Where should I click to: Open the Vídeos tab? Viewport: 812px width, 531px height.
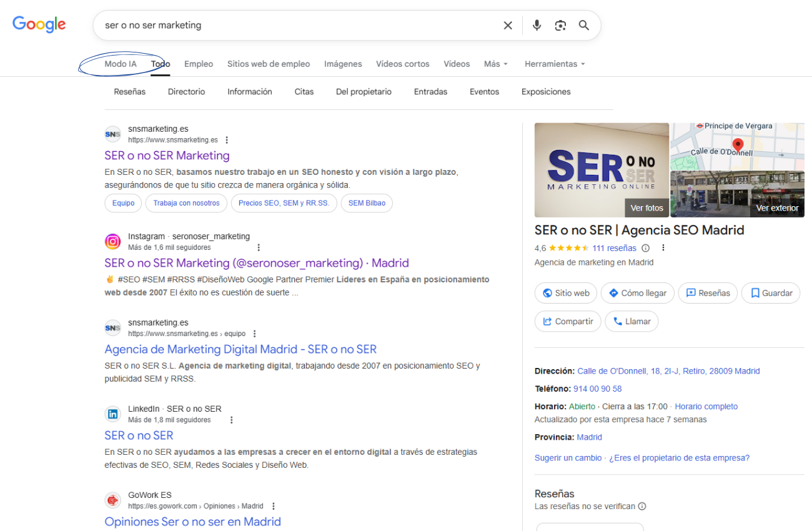tap(457, 64)
